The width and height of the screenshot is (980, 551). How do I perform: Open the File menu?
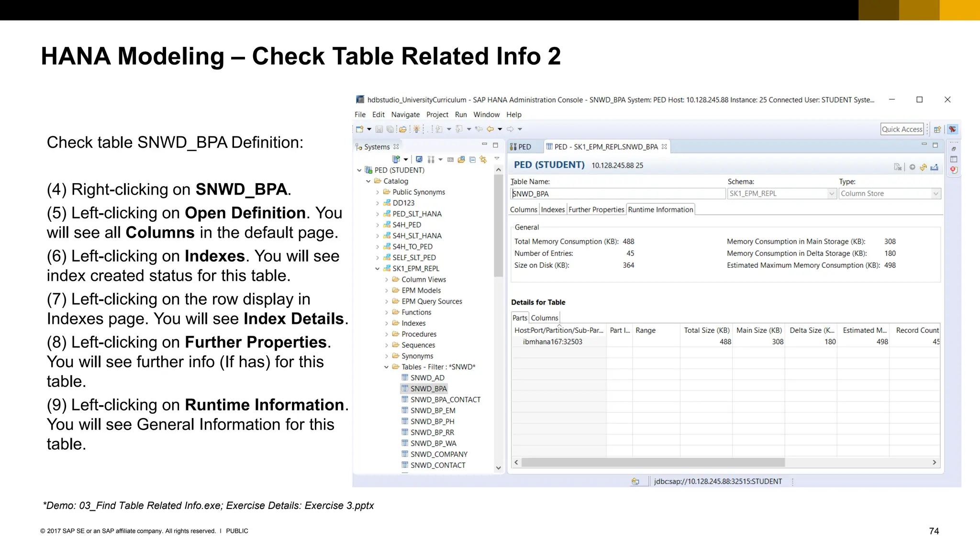click(x=360, y=115)
